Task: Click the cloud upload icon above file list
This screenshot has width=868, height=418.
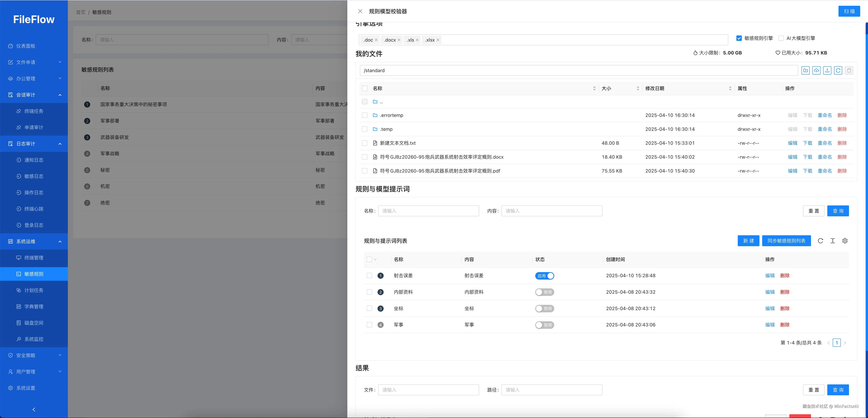Action: pos(816,70)
